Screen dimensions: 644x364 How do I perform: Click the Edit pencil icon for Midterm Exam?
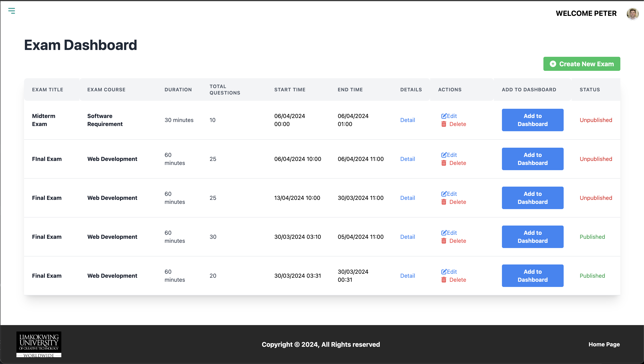(444, 116)
